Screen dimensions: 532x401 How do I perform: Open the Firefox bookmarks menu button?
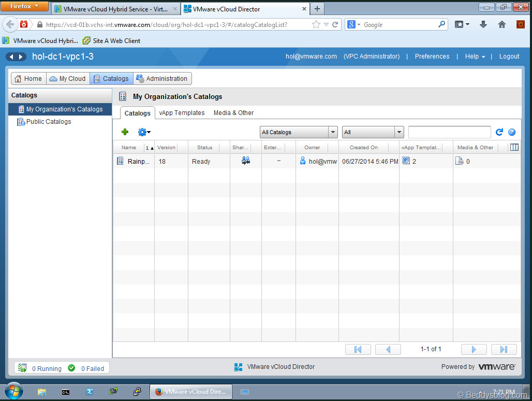(x=462, y=24)
